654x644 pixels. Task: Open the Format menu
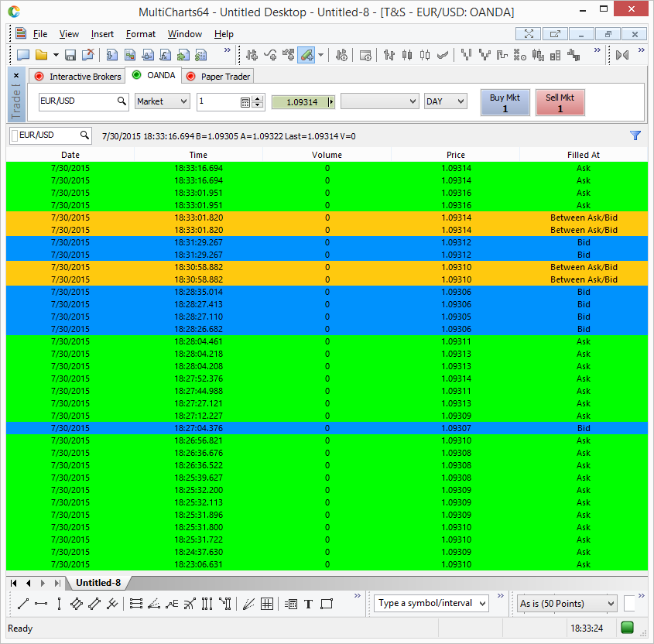click(141, 34)
